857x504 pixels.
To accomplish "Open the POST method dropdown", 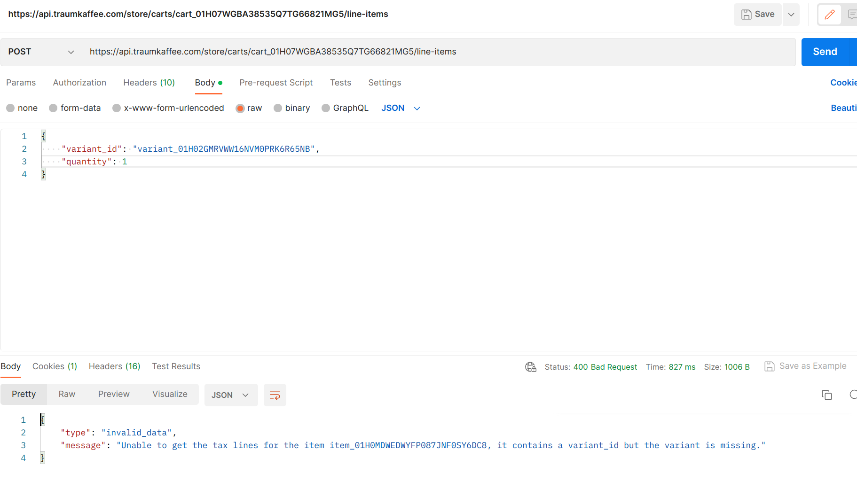I will pos(40,52).
